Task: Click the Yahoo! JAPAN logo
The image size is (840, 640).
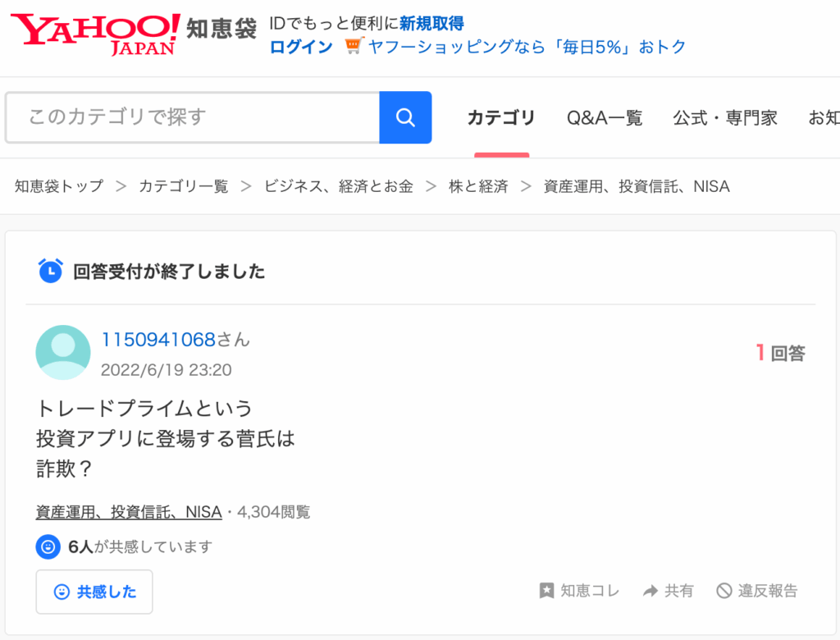Action: click(95, 33)
